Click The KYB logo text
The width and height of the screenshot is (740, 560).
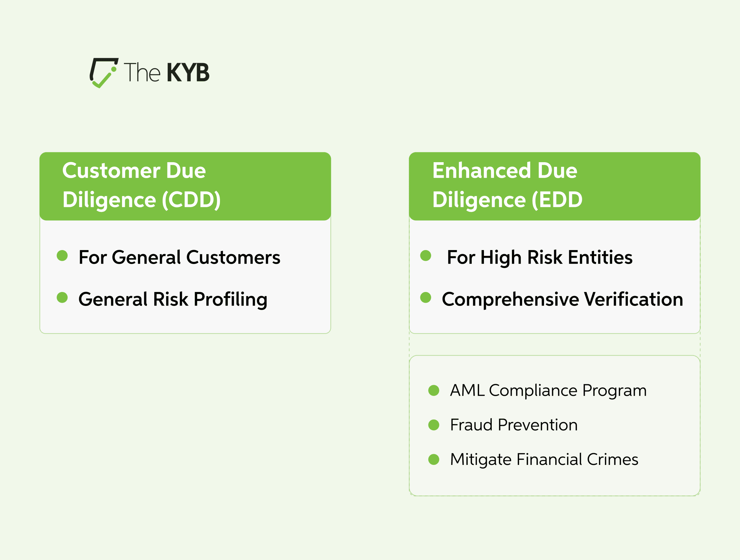pos(166,72)
